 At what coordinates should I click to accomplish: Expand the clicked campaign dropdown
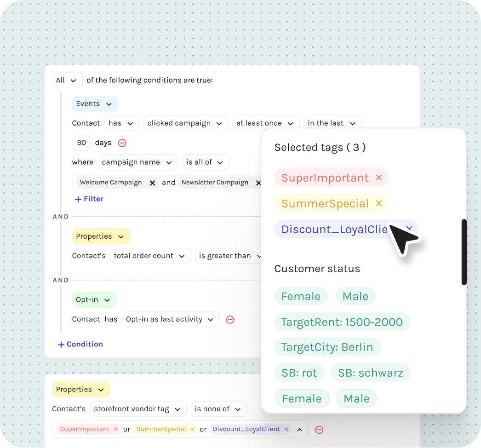pos(185,123)
